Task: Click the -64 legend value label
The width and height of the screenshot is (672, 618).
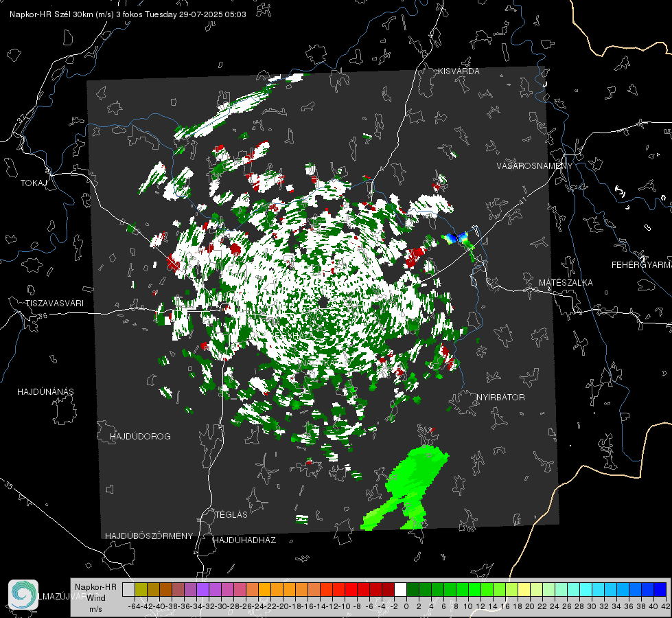Action: click(134, 607)
